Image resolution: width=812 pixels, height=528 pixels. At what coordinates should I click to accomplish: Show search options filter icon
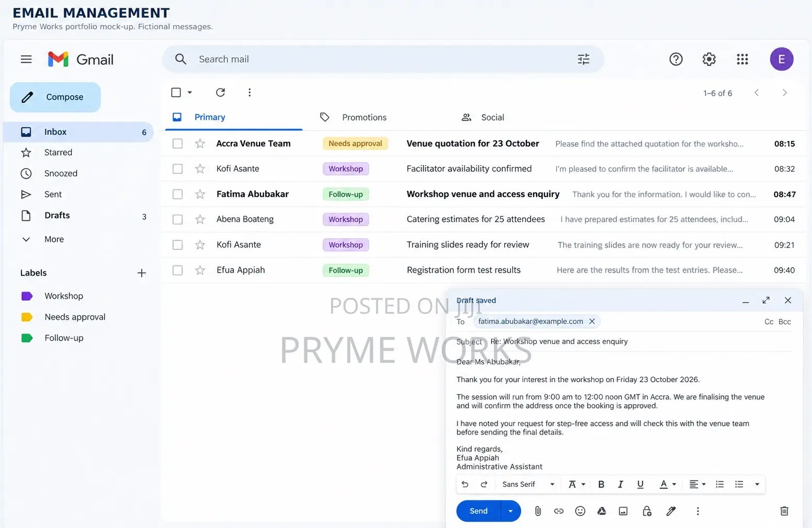point(583,59)
